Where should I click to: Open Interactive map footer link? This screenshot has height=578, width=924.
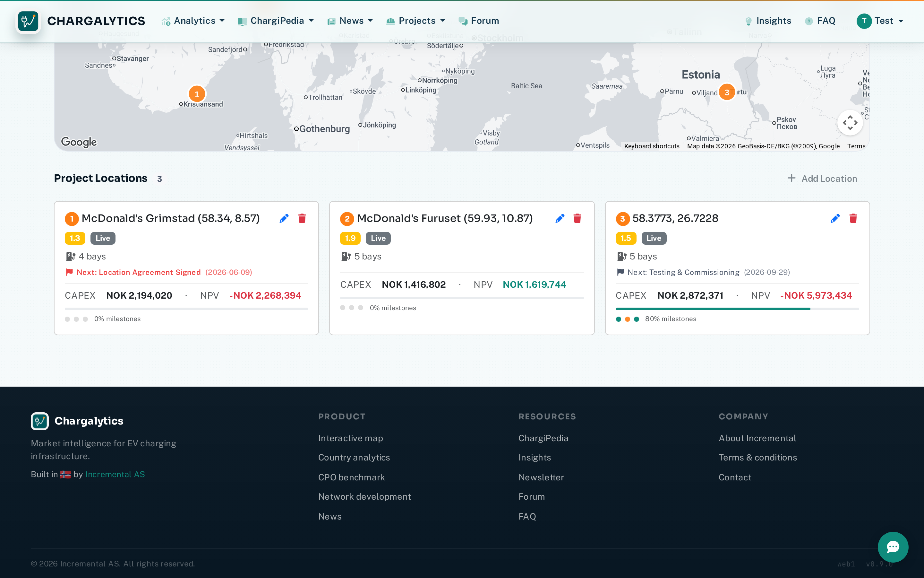coord(350,438)
